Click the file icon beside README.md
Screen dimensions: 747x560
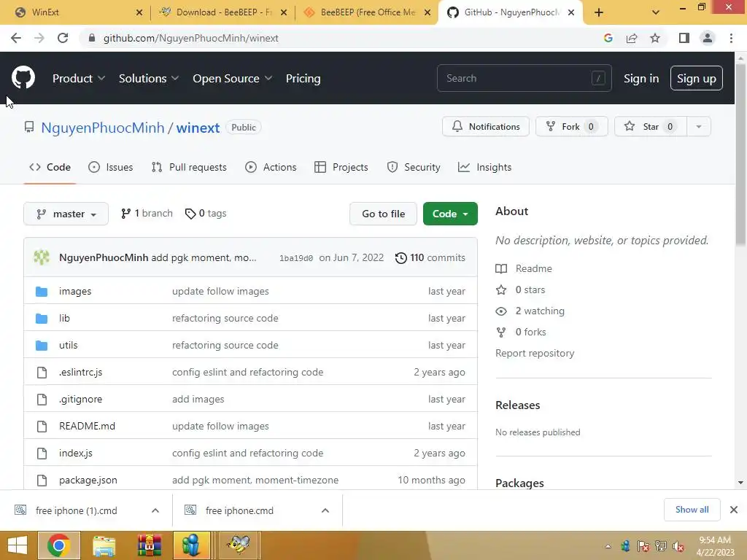click(42, 426)
